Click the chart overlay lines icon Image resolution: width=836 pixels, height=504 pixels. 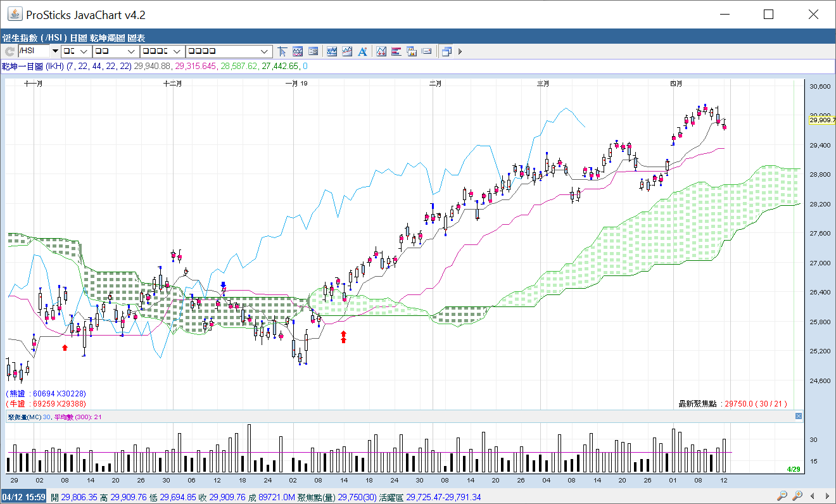click(298, 51)
